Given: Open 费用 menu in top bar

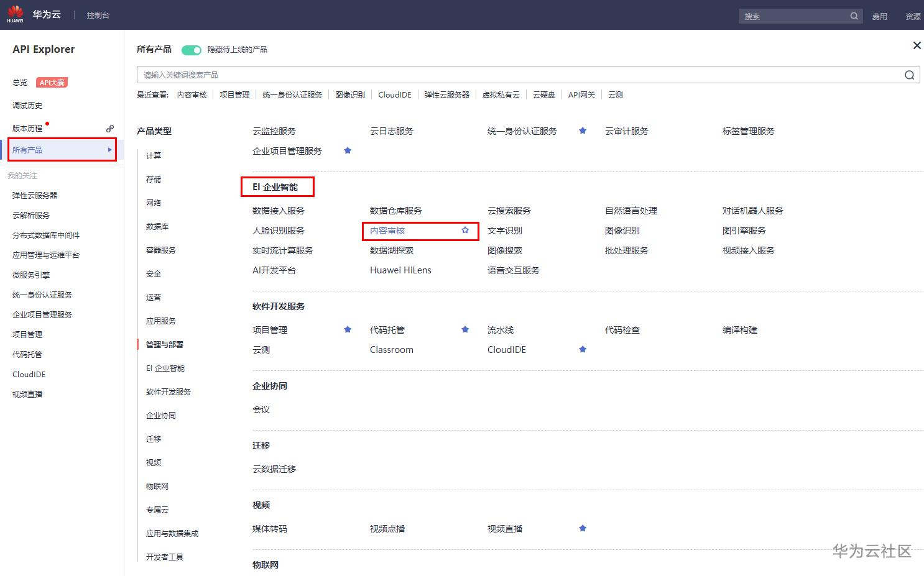Looking at the screenshot, I should [879, 17].
